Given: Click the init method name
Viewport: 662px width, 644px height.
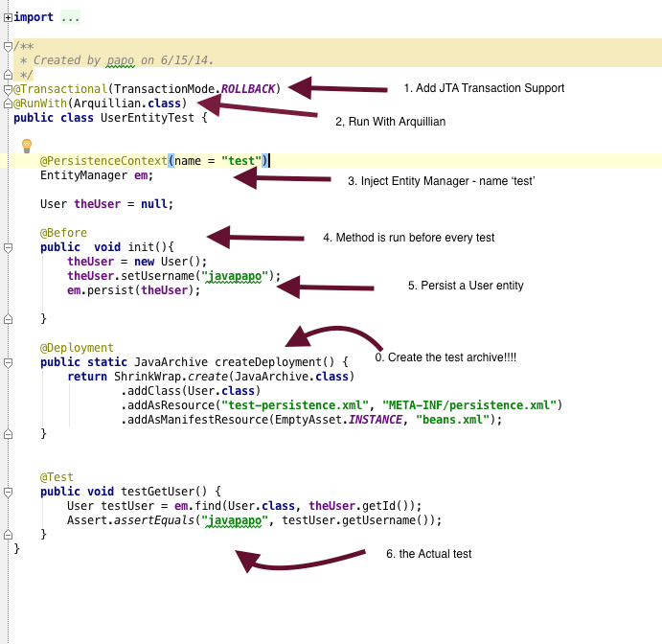Looking at the screenshot, I should [141, 247].
